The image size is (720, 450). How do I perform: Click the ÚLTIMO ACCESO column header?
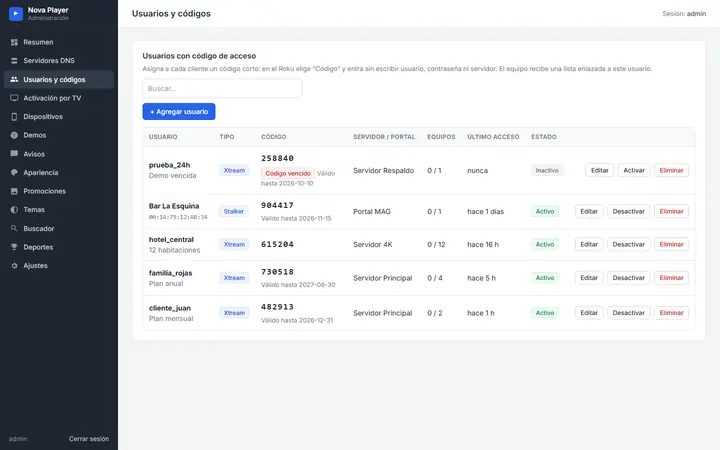[493, 137]
